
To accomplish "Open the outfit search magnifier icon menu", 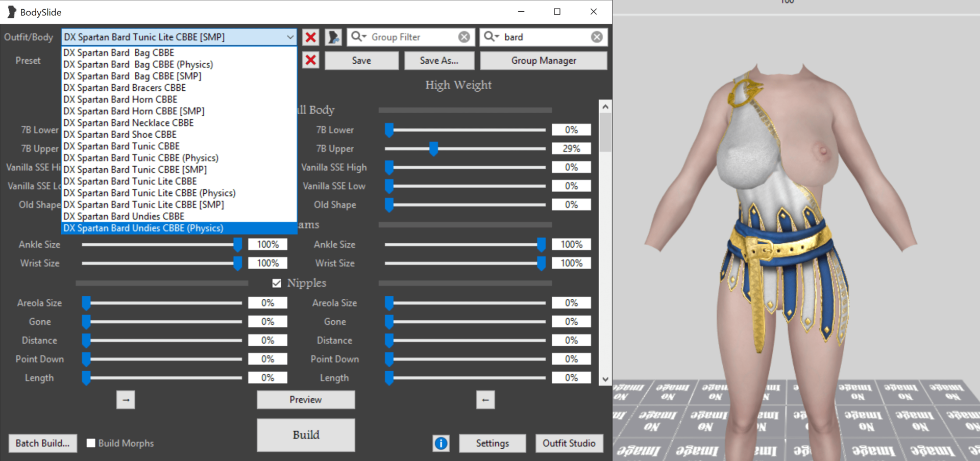I will [491, 37].
